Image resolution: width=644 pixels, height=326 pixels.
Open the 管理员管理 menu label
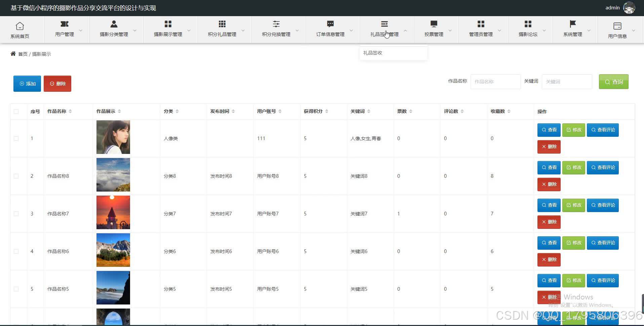tap(481, 34)
